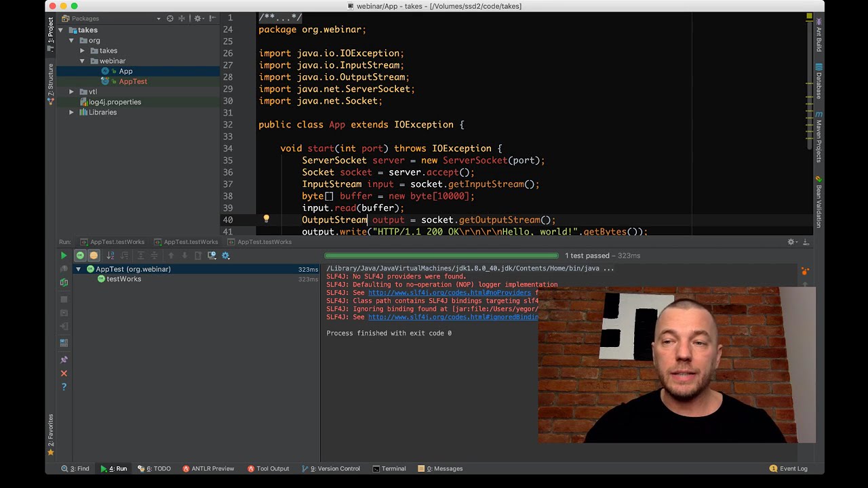Open test history dropdown
This screenshot has width=868, height=488.
pyautogui.click(x=212, y=256)
